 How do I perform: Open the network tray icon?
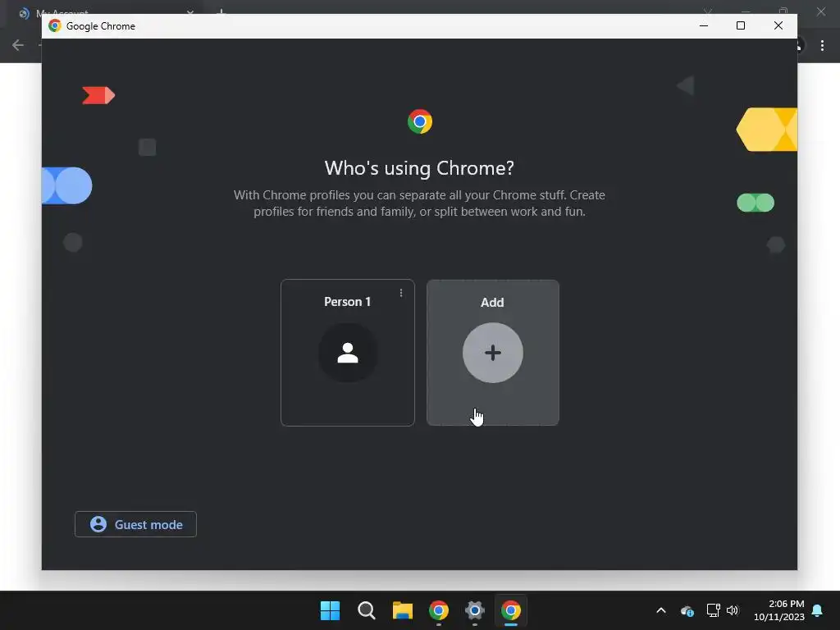click(x=713, y=610)
